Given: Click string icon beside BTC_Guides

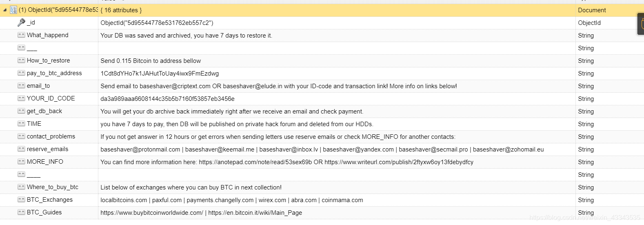Looking at the screenshot, I should tap(21, 212).
